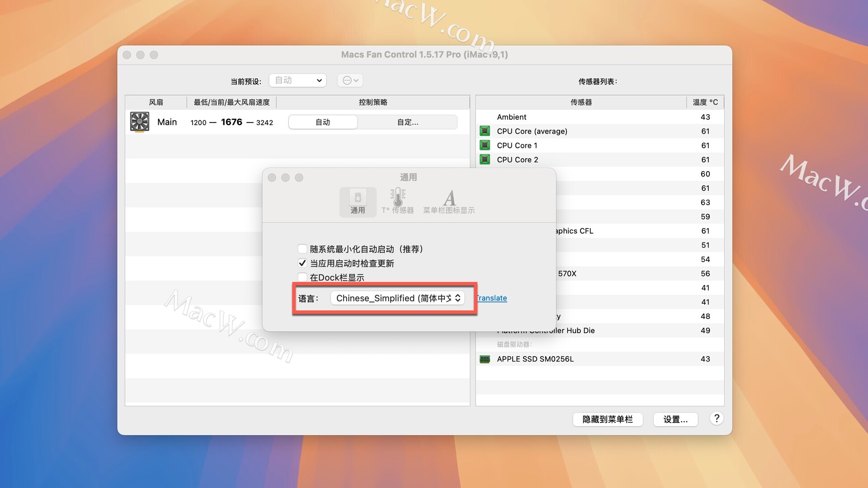The image size is (868, 488).
Task: Click the temperature value 63
Action: coord(705,202)
